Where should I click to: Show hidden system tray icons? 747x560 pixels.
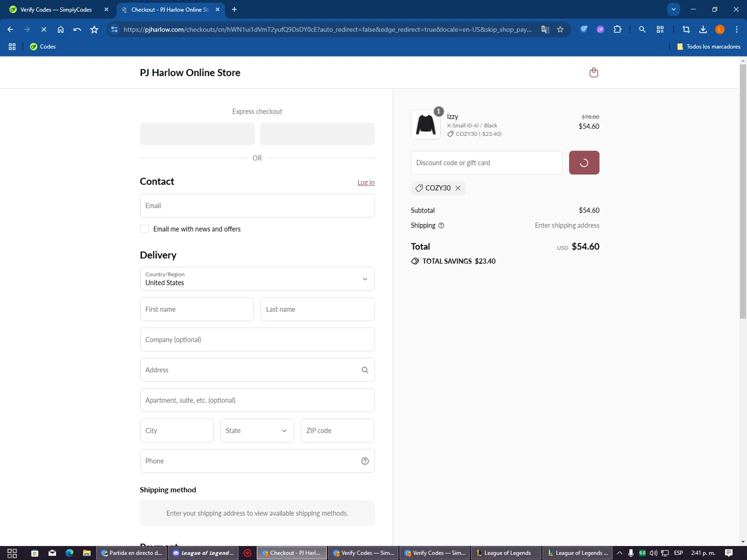click(x=620, y=553)
